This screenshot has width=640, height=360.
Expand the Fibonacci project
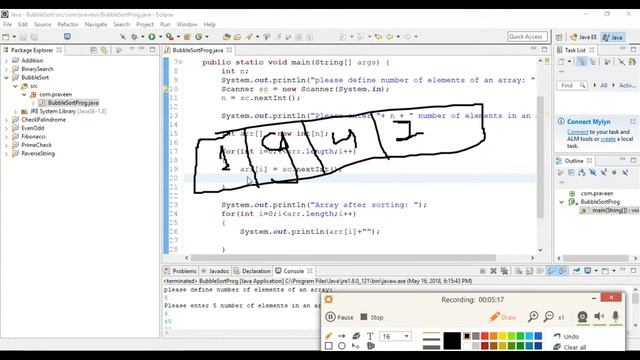6,137
